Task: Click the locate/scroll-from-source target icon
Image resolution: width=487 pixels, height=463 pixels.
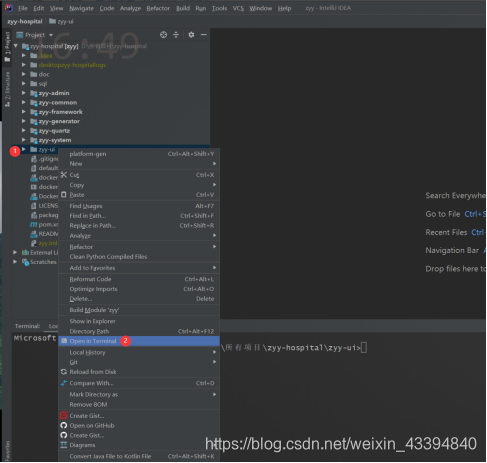Action: 163,35
